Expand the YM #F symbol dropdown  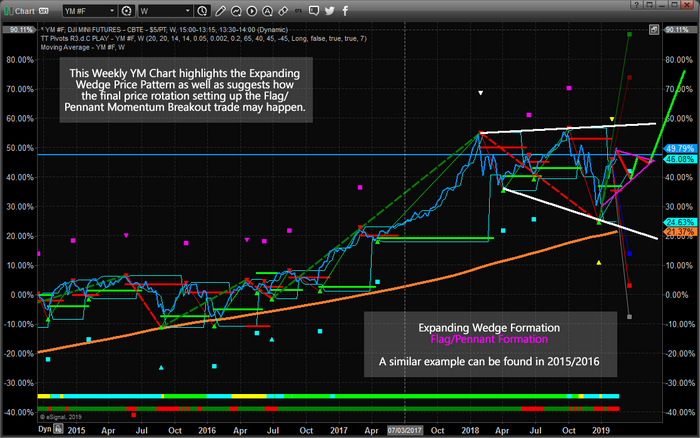(x=112, y=11)
